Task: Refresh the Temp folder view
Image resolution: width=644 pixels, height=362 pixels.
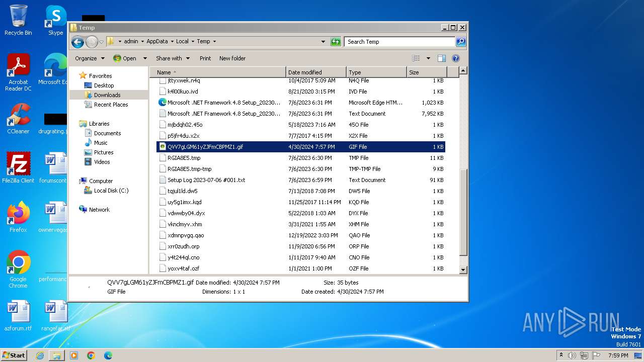Action: pyautogui.click(x=336, y=42)
